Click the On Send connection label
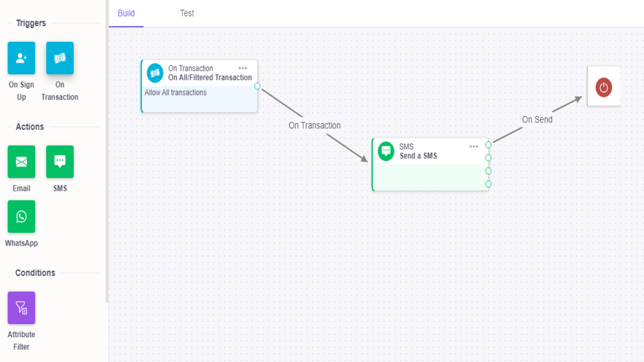The image size is (644, 362). click(x=538, y=119)
